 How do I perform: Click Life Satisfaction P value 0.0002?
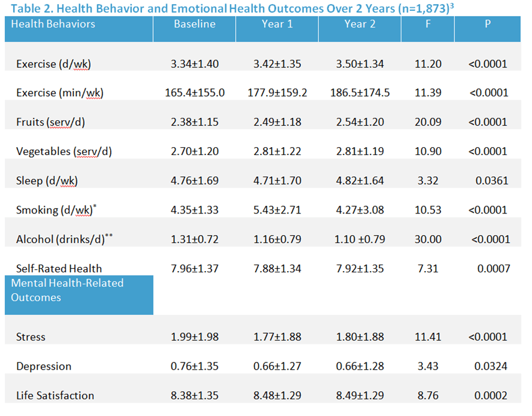[x=490, y=396]
